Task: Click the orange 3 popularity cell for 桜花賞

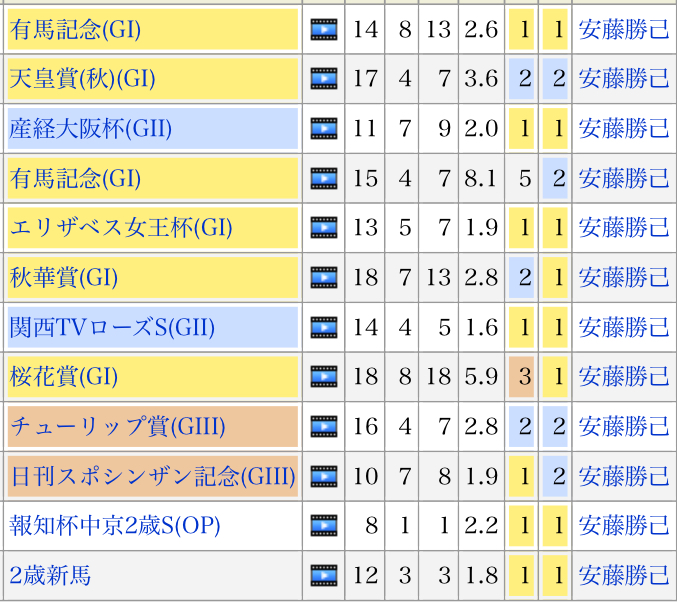Action: coord(520,377)
